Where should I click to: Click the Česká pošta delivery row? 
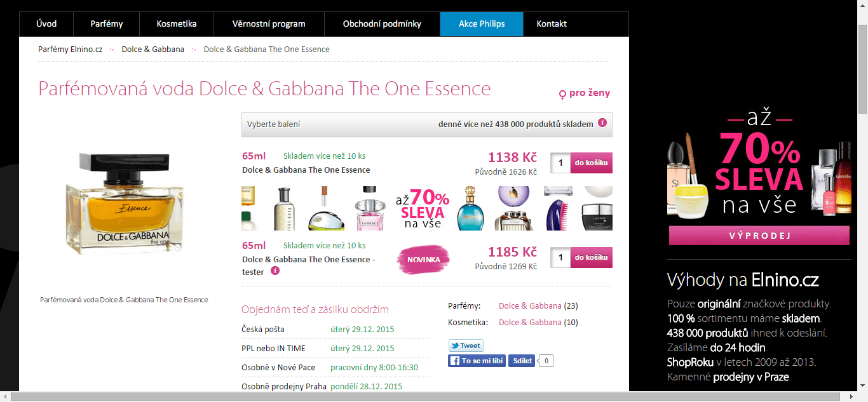click(x=335, y=330)
